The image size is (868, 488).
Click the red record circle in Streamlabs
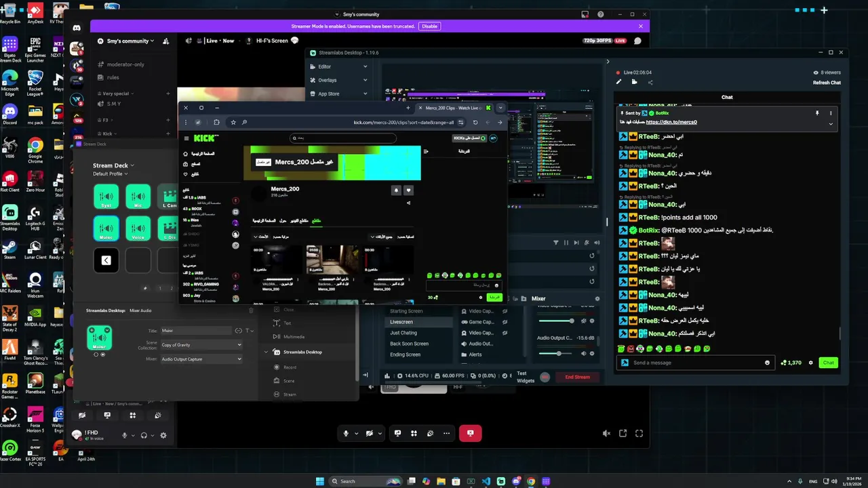coord(545,377)
